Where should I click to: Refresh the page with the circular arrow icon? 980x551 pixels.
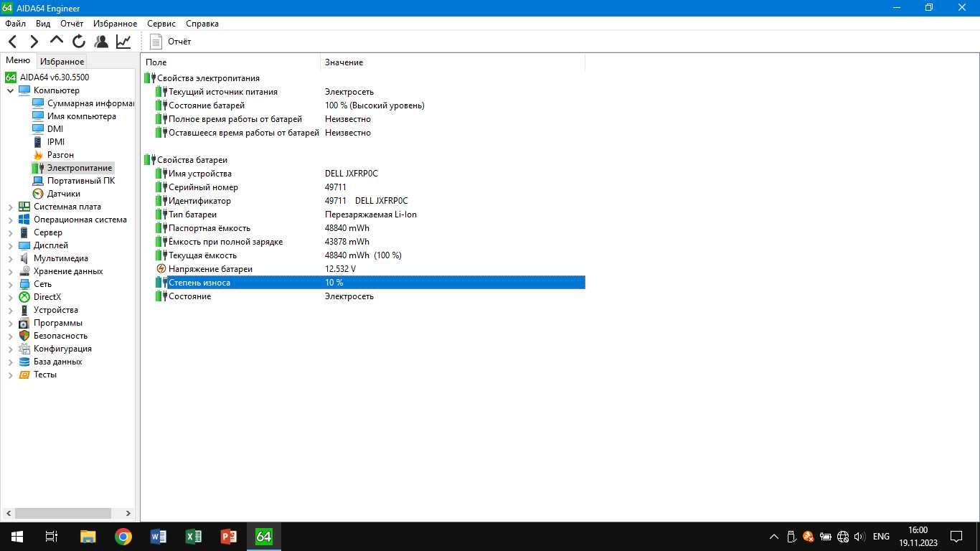79,42
